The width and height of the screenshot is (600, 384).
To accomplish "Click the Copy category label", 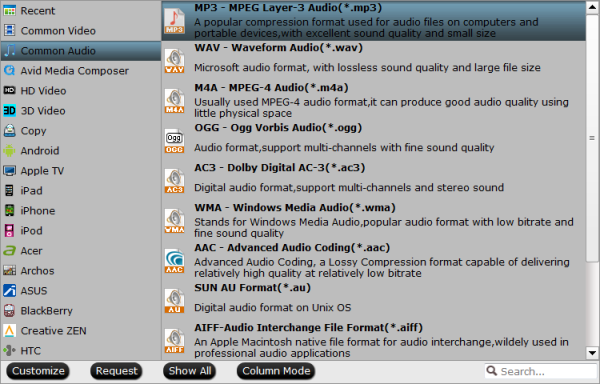I will click(33, 131).
